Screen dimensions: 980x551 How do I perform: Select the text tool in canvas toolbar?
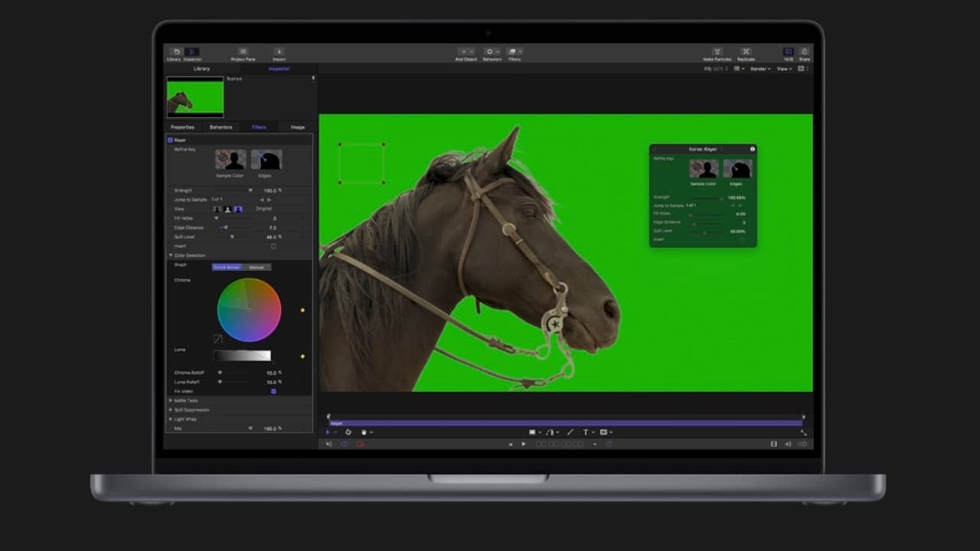(x=586, y=432)
